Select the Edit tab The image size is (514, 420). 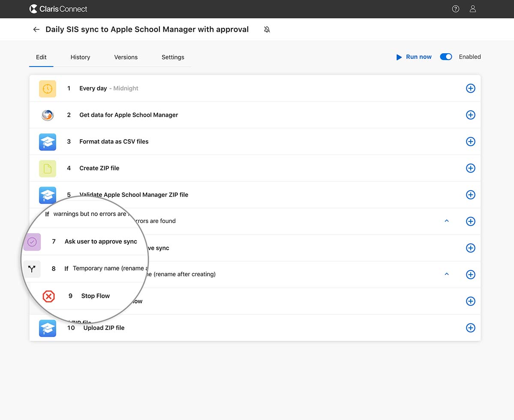(x=41, y=57)
